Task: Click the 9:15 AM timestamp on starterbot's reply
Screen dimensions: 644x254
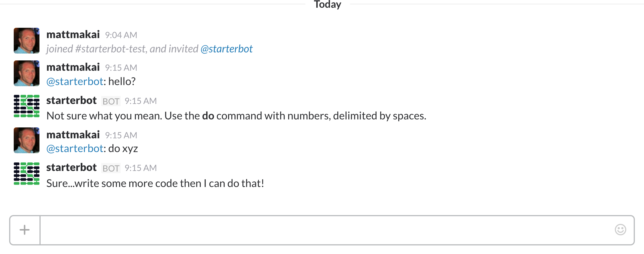Action: tap(141, 101)
